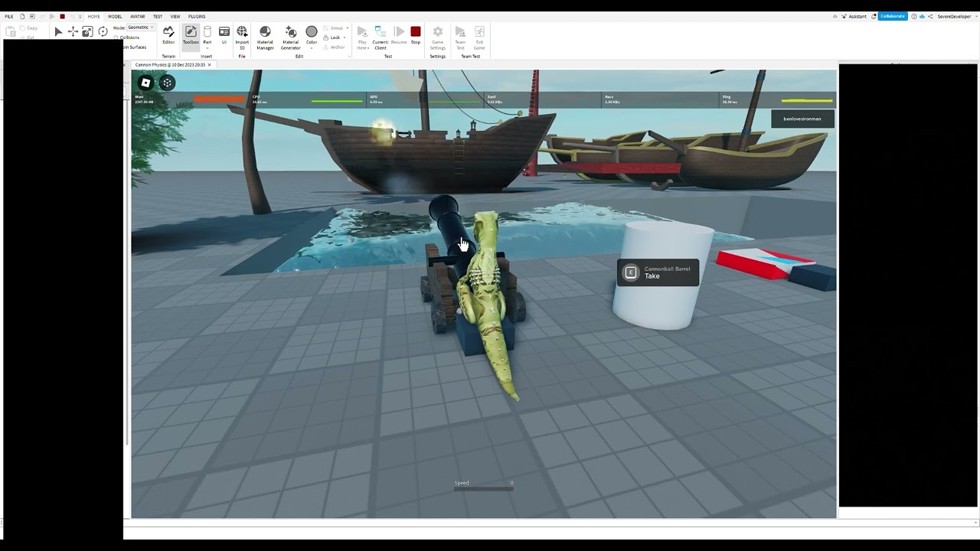
Task: Open the Terrain Editor
Action: click(x=168, y=35)
